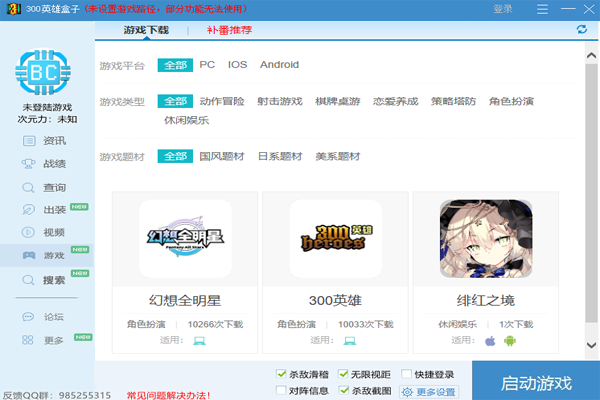Click the 300英雄 title text

pos(335,300)
